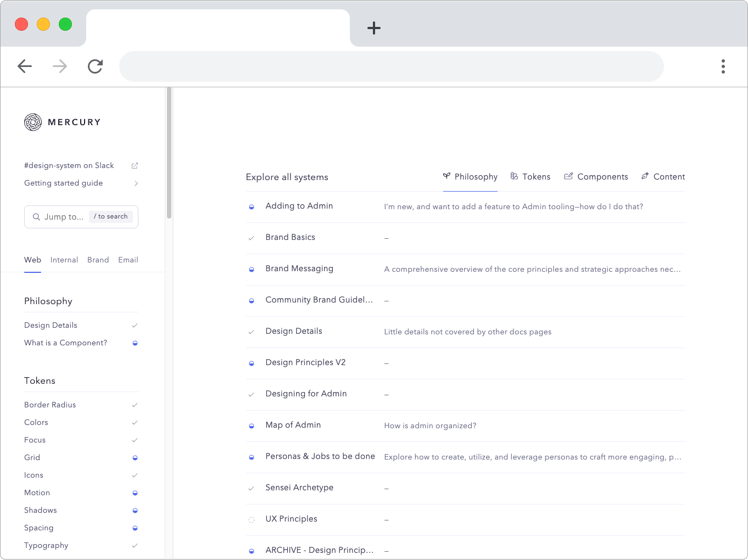Image resolution: width=748 pixels, height=560 pixels.
Task: Open the Design Principles V2 entry
Action: 305,362
